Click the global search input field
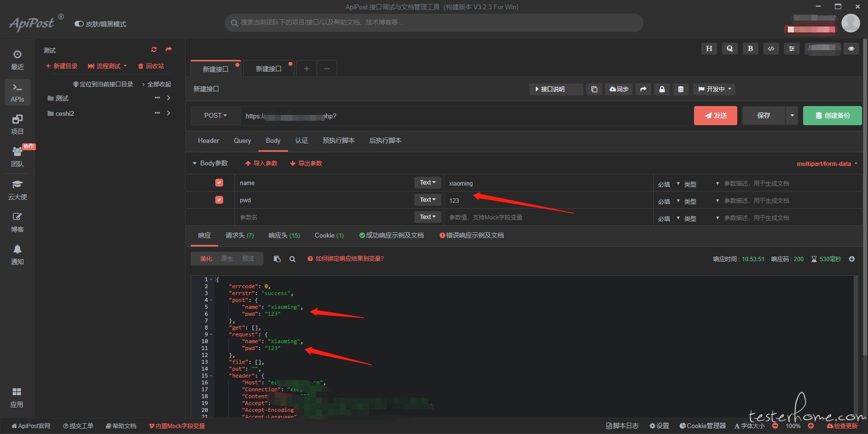 point(434,23)
